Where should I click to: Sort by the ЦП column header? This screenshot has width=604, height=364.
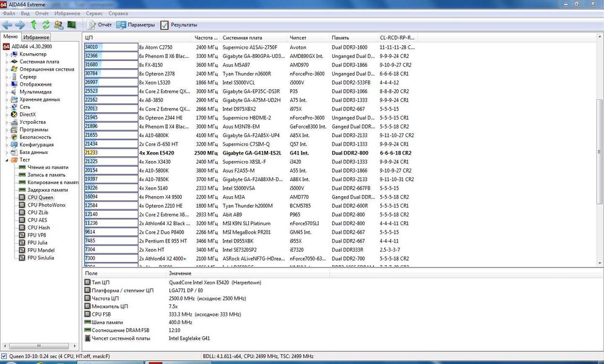click(x=137, y=37)
